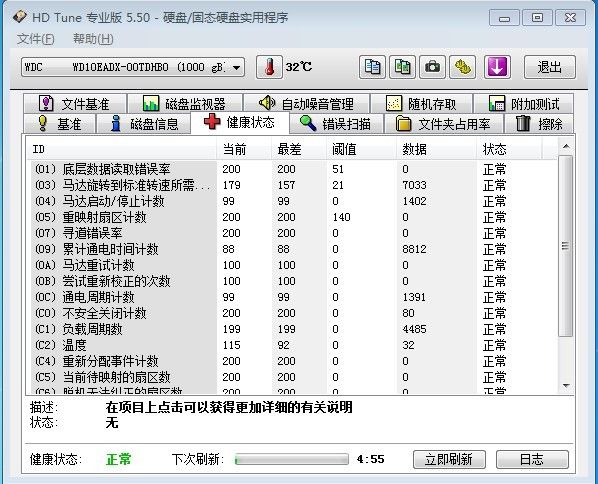Click the 日志 log button
Image resolution: width=598 pixels, height=484 pixels.
tap(532, 459)
